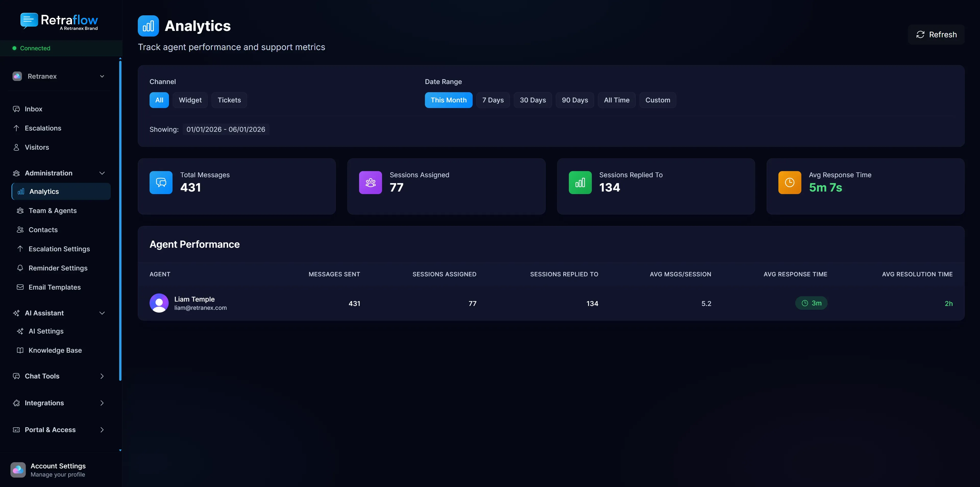The image size is (980, 487).
Task: Collapse the Administration section
Action: 102,173
